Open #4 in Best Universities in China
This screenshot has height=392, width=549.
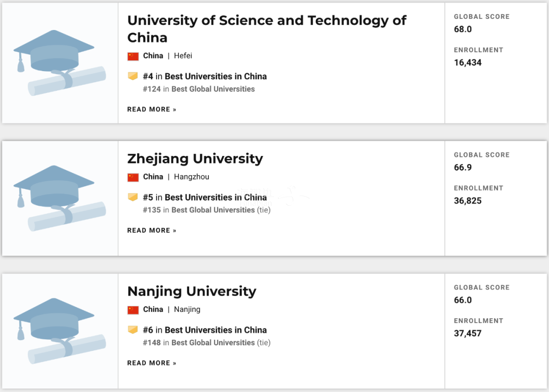point(205,76)
